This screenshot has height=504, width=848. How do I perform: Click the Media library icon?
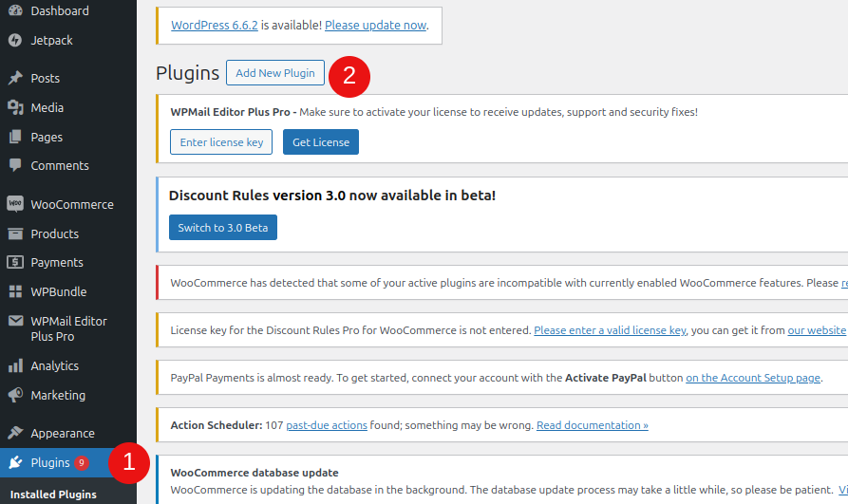pos(15,107)
